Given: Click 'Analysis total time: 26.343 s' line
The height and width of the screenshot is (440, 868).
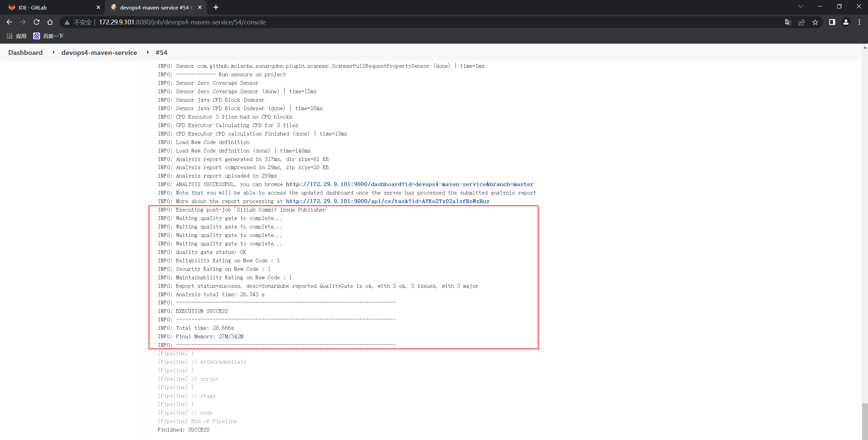Looking at the screenshot, I should [211, 295].
